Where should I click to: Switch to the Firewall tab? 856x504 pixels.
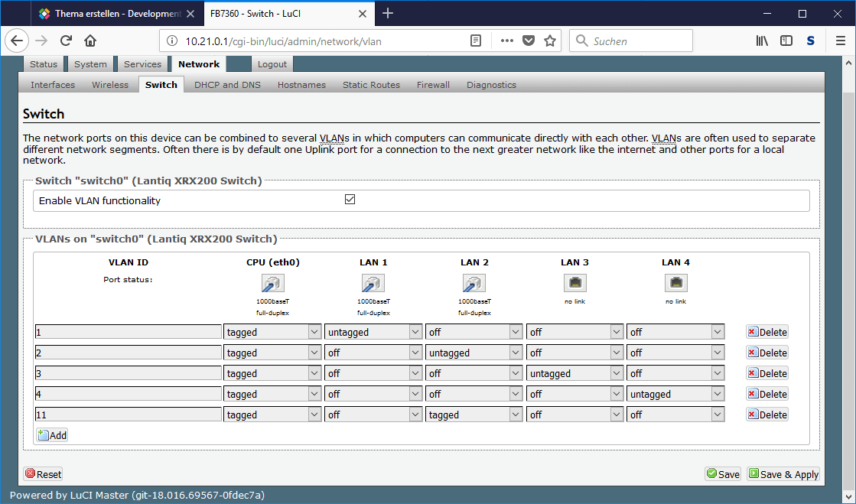coord(433,85)
